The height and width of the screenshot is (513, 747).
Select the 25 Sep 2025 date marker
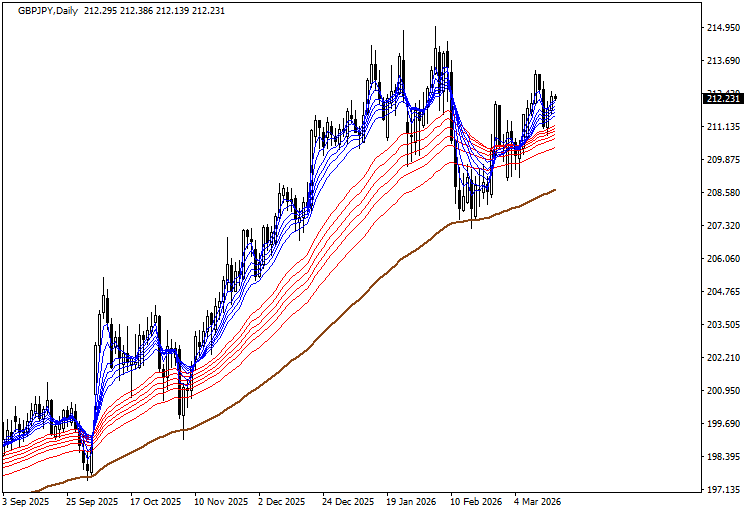pyautogui.click(x=92, y=502)
